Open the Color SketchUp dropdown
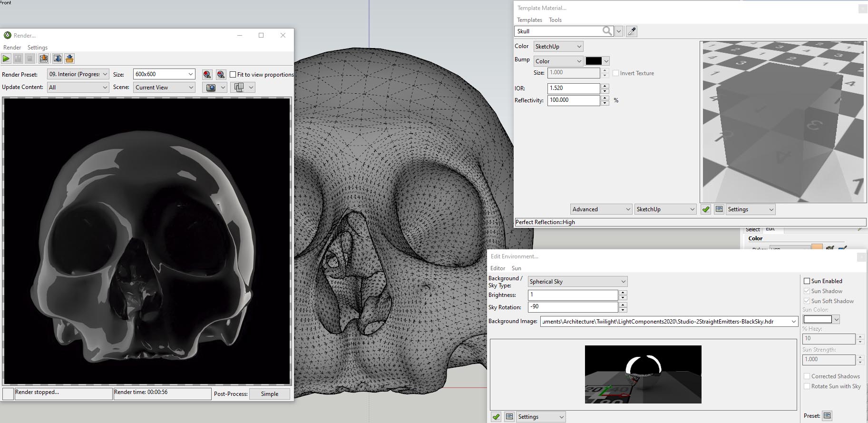Viewport: 868px width, 423px height. tap(558, 47)
